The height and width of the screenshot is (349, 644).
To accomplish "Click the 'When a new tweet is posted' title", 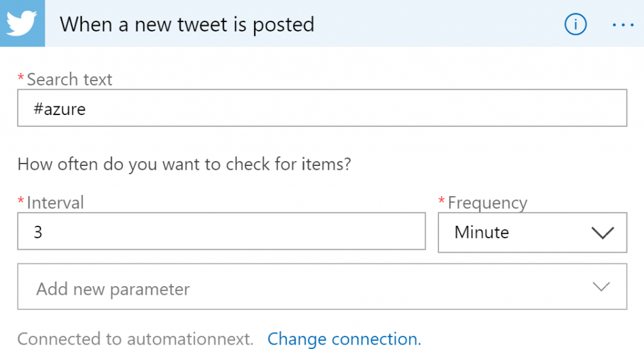I will tap(187, 25).
